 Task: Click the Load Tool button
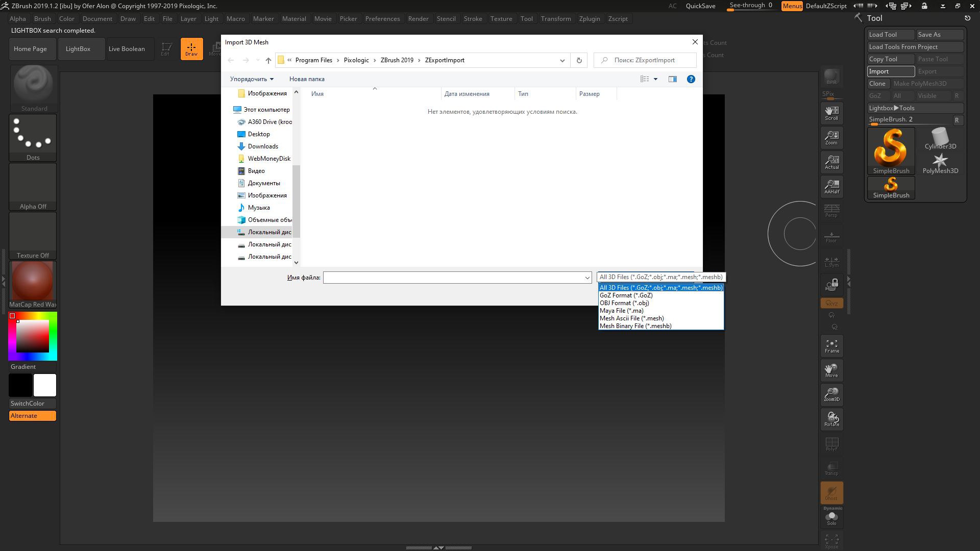[891, 35]
